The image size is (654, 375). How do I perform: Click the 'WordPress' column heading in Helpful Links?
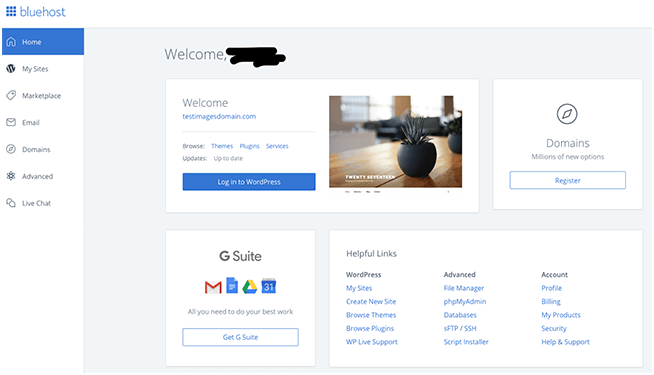pos(363,274)
